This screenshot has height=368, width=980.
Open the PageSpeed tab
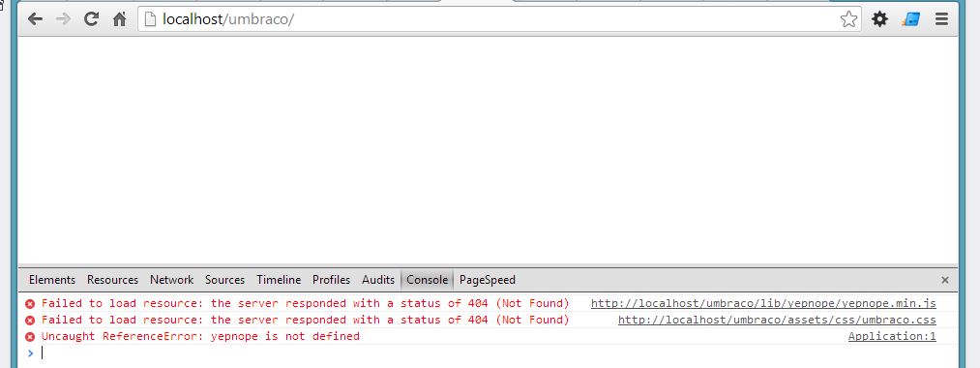point(488,280)
